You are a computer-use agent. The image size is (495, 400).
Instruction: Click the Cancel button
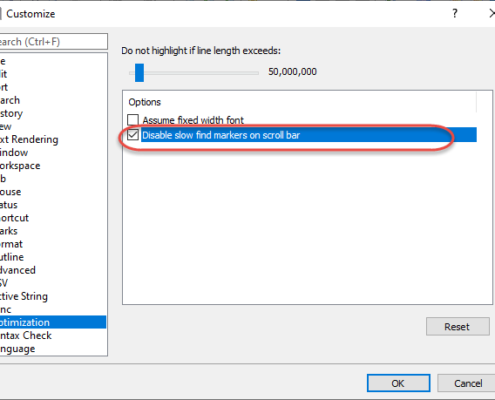(467, 383)
